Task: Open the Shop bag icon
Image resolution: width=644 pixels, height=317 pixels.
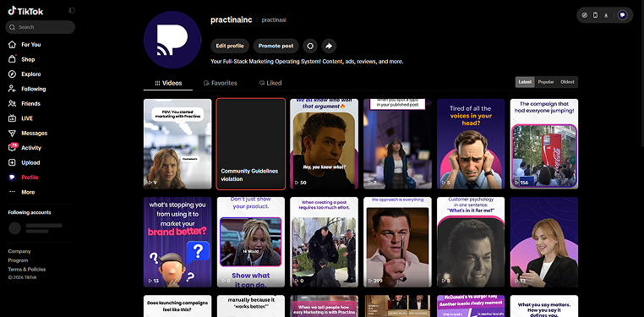Action: click(x=13, y=59)
